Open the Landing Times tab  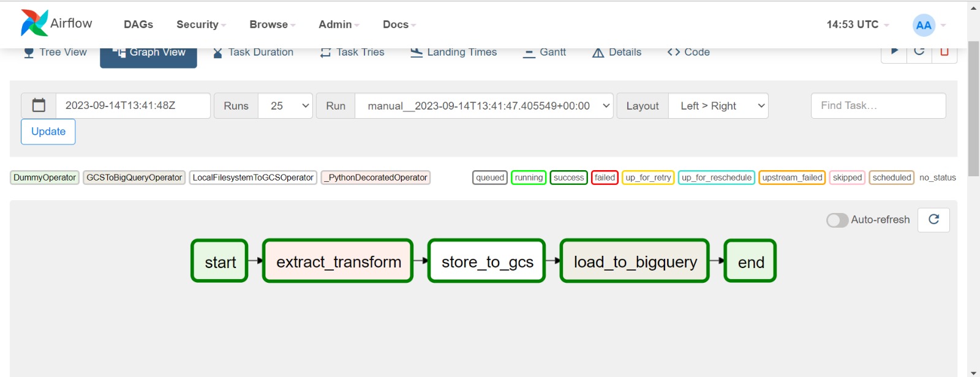pyautogui.click(x=454, y=53)
